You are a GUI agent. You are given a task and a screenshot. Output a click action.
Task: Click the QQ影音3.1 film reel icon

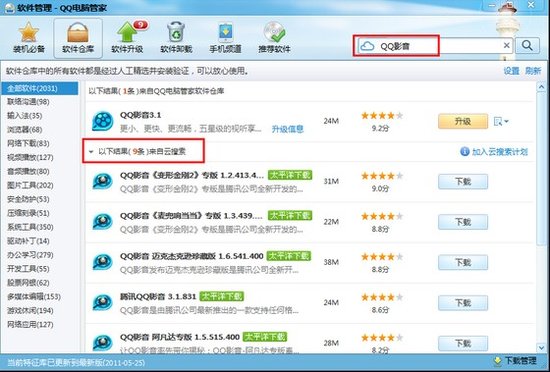pos(102,121)
